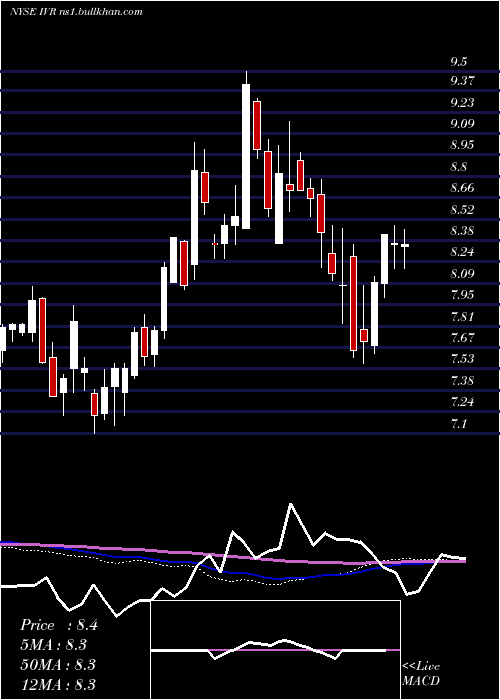Click the 12MA : 8.3 readout

pos(58,684)
